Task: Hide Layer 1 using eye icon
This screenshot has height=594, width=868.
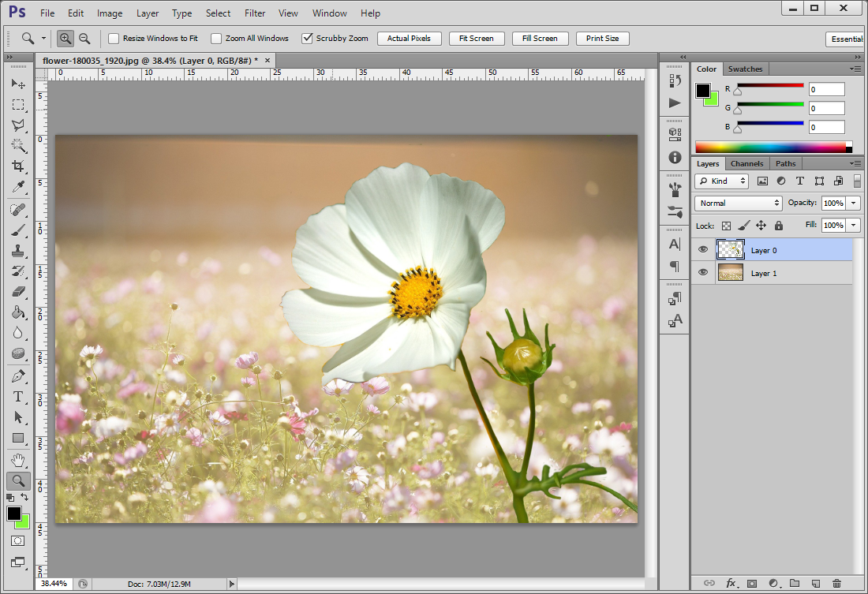Action: (x=702, y=273)
